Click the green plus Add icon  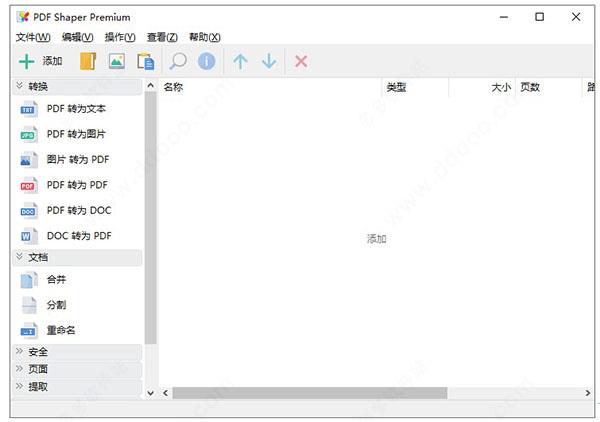(27, 61)
